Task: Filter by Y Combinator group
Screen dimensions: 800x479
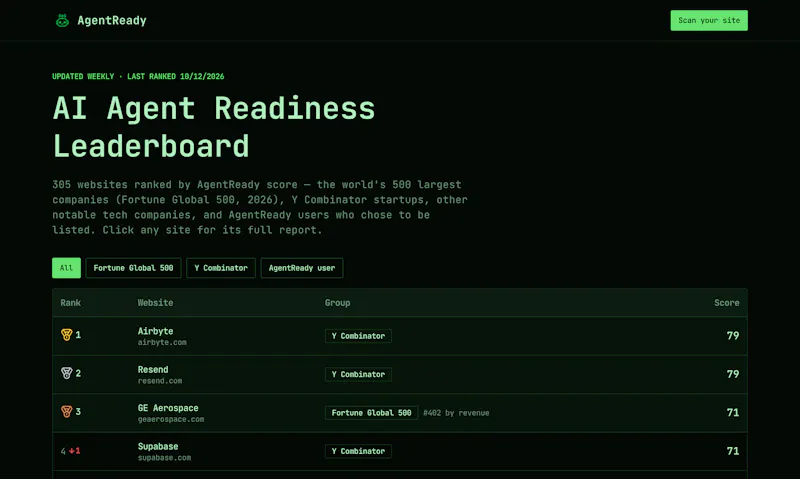Action: 221,268
